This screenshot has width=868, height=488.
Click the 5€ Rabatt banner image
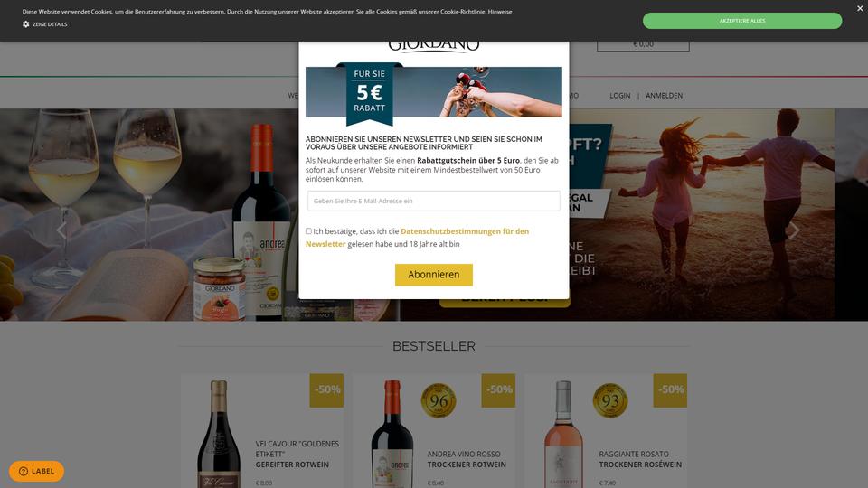coord(433,92)
